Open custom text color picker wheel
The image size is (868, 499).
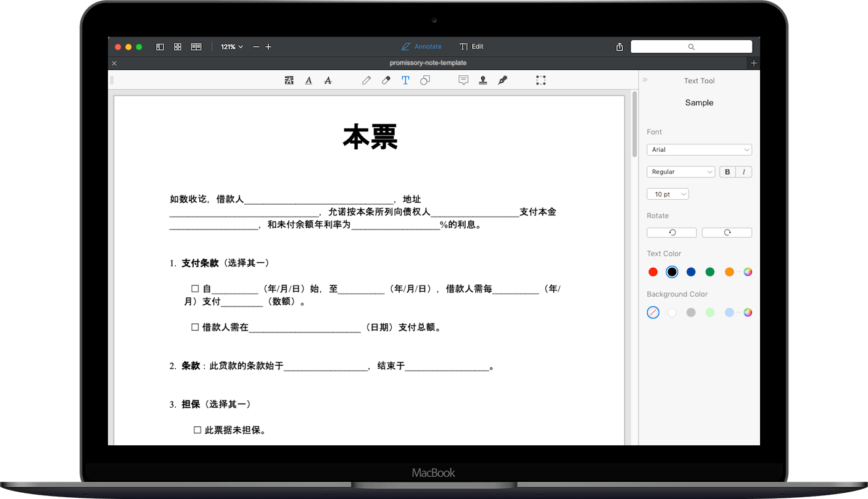click(x=748, y=272)
